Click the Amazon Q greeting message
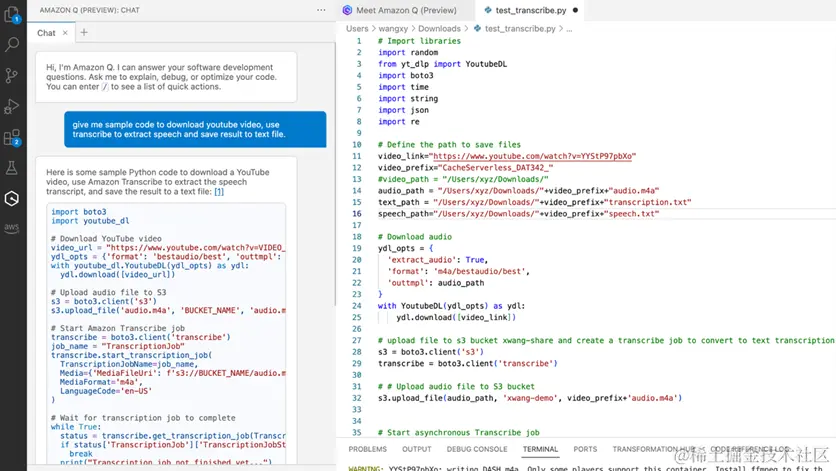The width and height of the screenshot is (836, 471). (166, 77)
